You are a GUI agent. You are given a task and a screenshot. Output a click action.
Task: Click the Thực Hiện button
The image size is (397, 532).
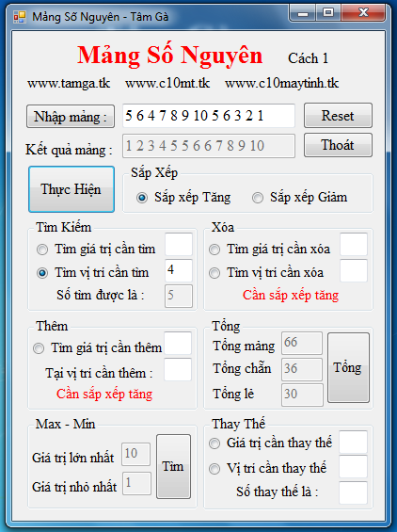pyautogui.click(x=71, y=189)
